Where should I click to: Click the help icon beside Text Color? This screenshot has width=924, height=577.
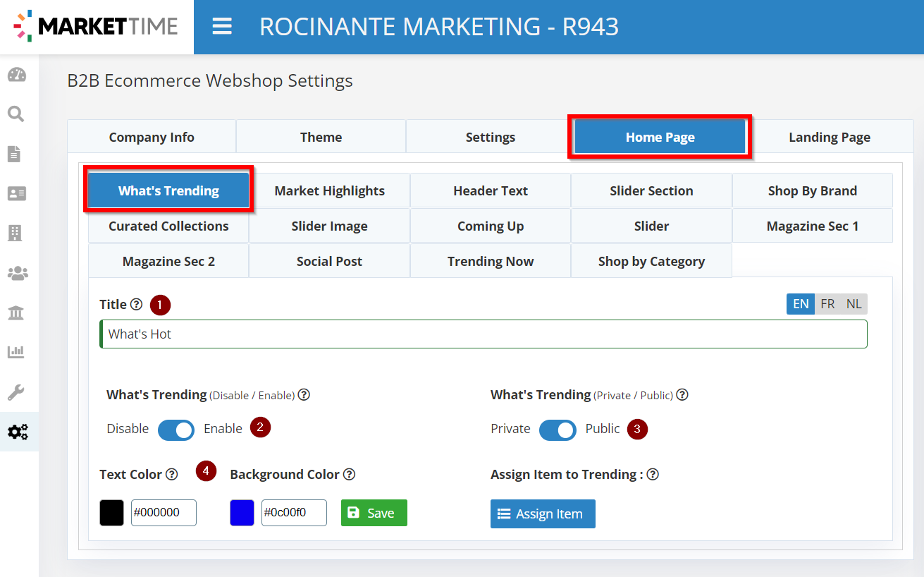(x=171, y=475)
